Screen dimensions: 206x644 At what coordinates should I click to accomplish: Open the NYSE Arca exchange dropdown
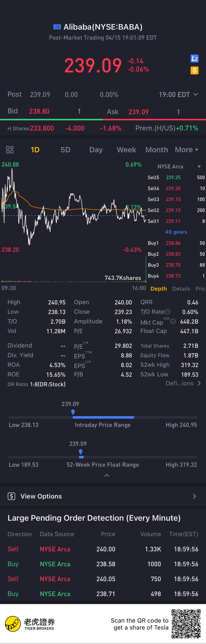[179, 166]
